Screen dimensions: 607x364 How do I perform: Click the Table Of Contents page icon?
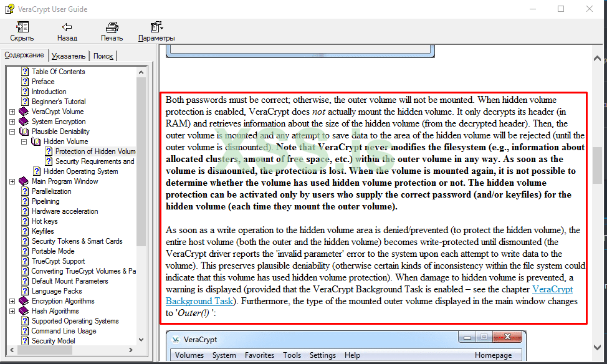[25, 72]
